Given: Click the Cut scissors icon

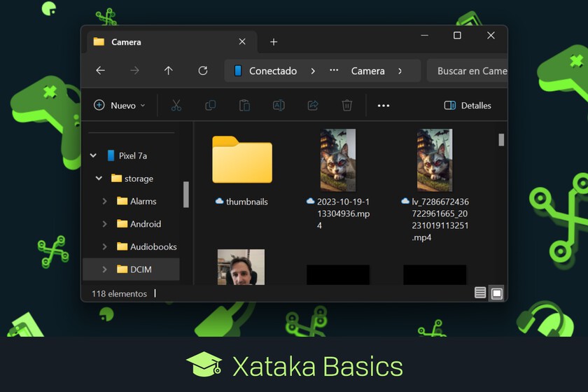Looking at the screenshot, I should pyautogui.click(x=176, y=106).
